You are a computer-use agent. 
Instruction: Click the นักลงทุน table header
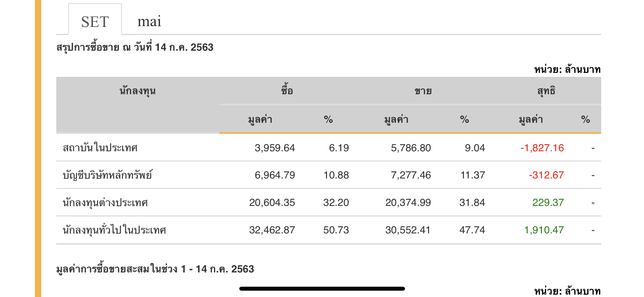tap(137, 91)
